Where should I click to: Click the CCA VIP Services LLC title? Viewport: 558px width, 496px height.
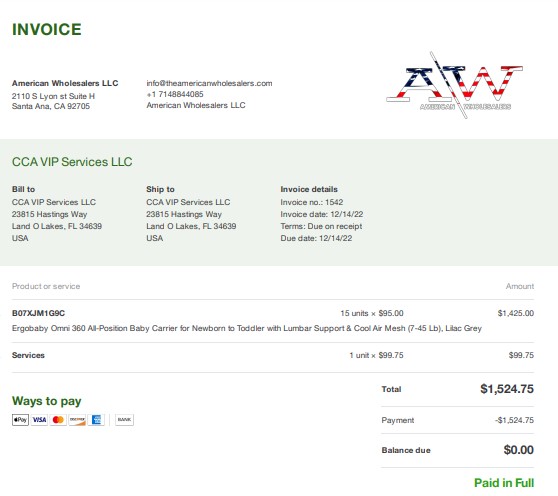pos(72,162)
